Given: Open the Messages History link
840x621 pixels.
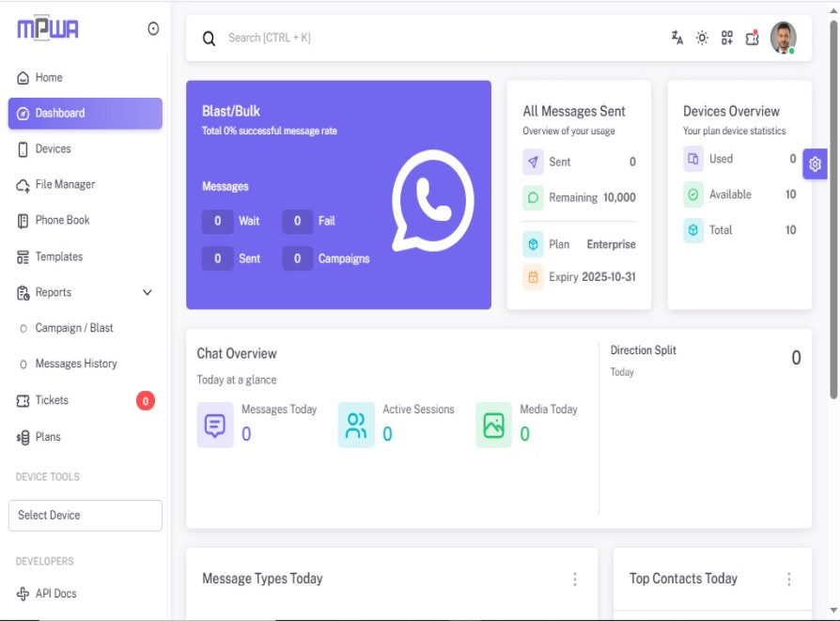Looking at the screenshot, I should 76,364.
